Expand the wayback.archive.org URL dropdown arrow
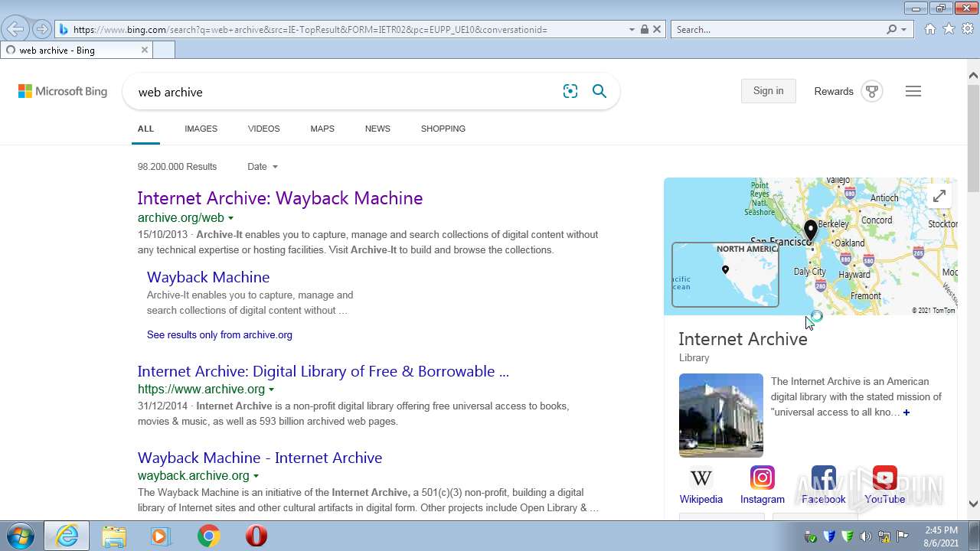Image resolution: width=980 pixels, height=551 pixels. (256, 476)
